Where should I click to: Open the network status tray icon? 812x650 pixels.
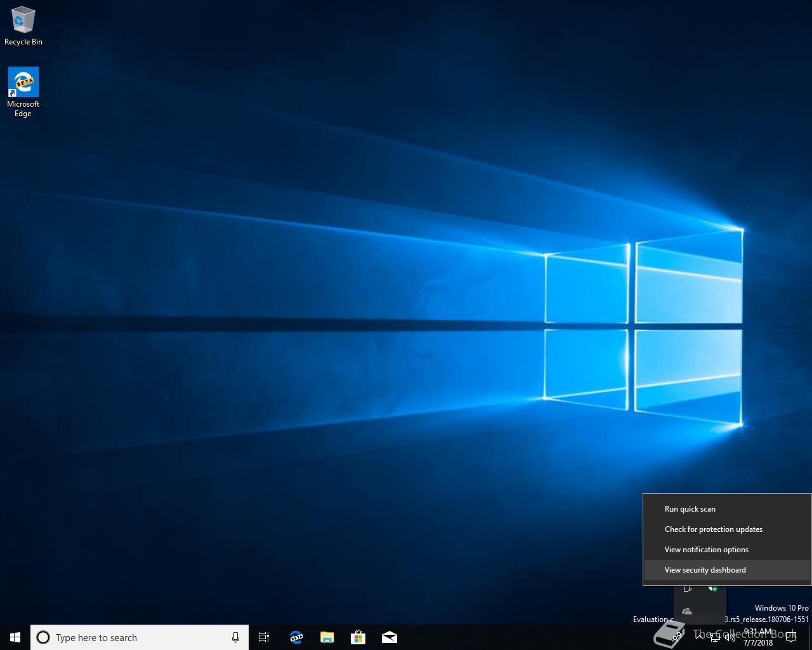[714, 637]
